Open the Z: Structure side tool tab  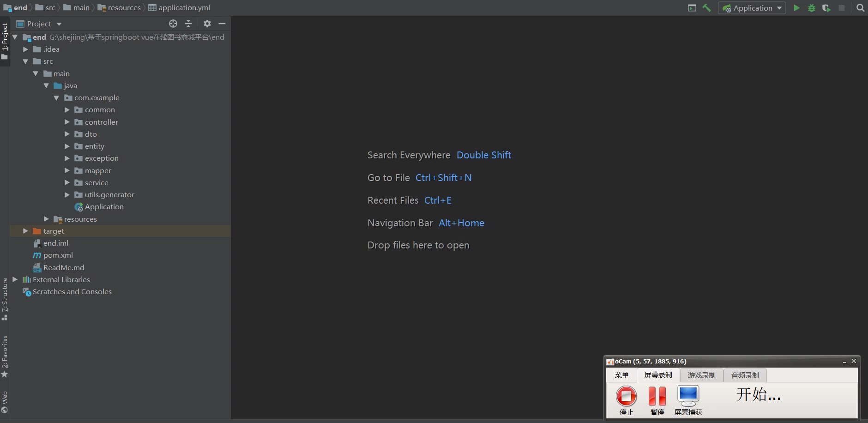(5, 299)
